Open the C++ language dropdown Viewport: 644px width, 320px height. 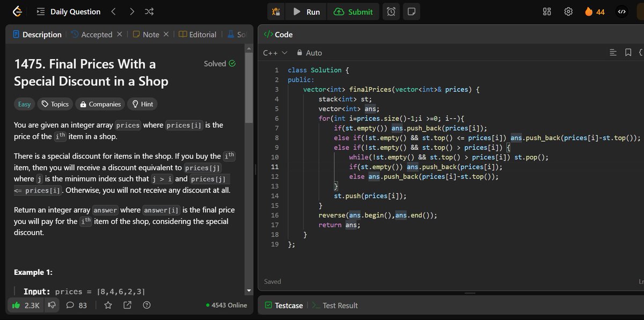tap(275, 53)
